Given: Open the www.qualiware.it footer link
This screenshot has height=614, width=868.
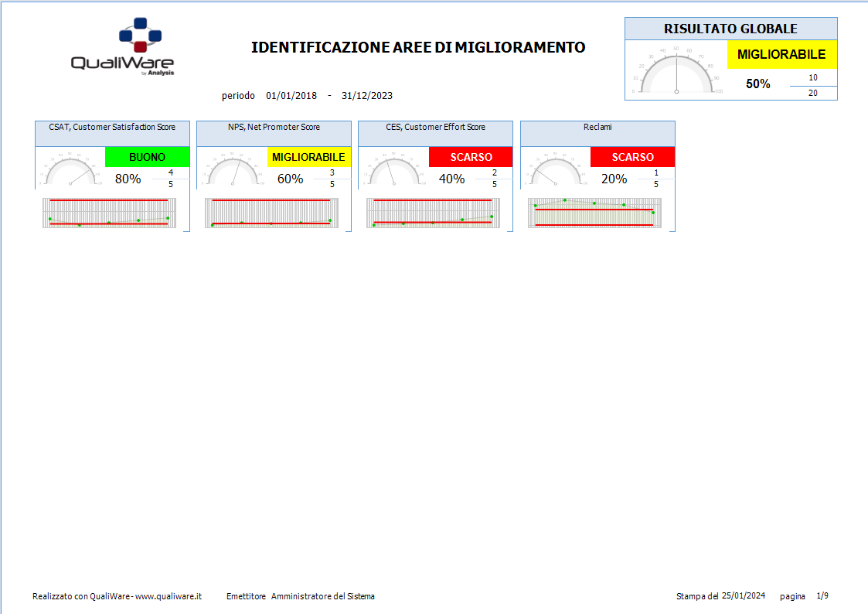Looking at the screenshot, I should [170, 596].
